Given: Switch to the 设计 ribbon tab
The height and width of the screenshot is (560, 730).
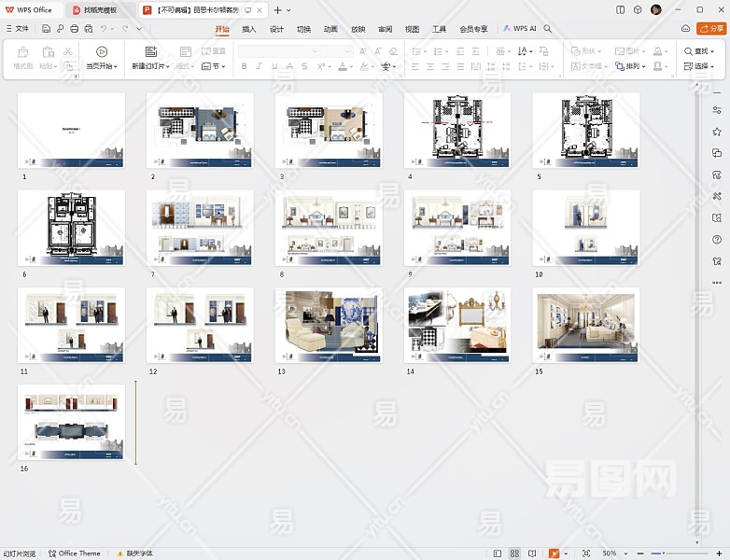Looking at the screenshot, I should tap(276, 29).
